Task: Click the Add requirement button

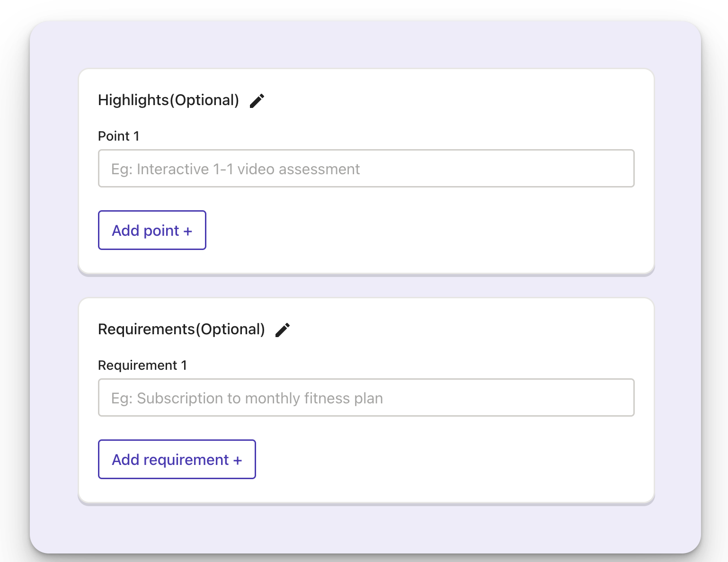Action: click(x=177, y=459)
